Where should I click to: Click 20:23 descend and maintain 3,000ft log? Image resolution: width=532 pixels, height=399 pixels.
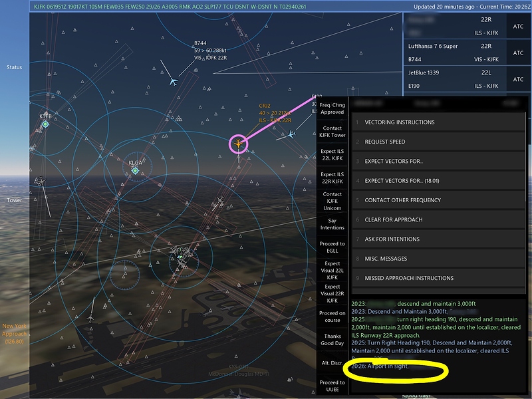point(414,304)
